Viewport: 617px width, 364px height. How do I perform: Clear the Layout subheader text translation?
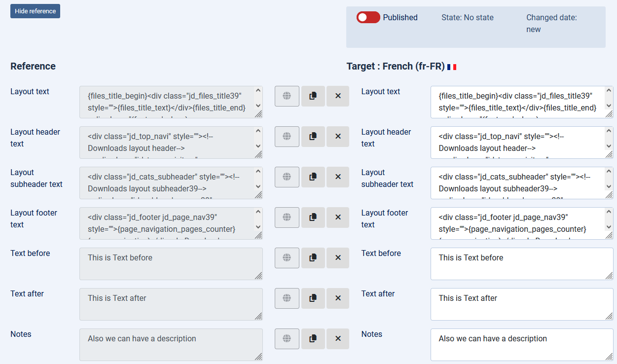[x=337, y=177]
